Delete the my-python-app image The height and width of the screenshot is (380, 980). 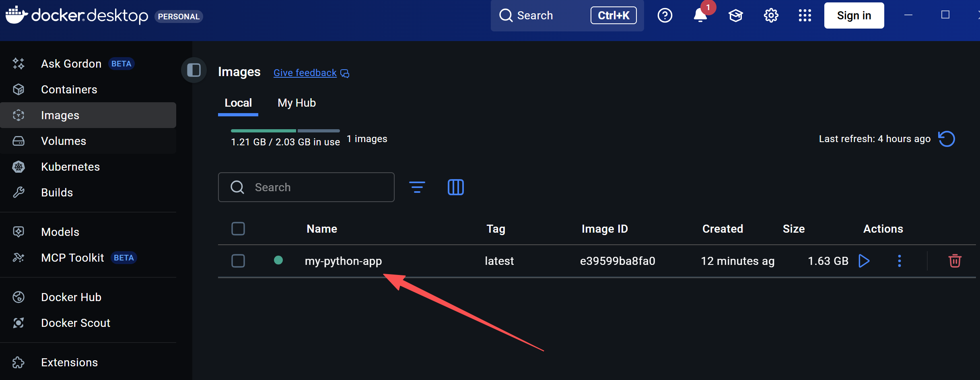pos(955,261)
